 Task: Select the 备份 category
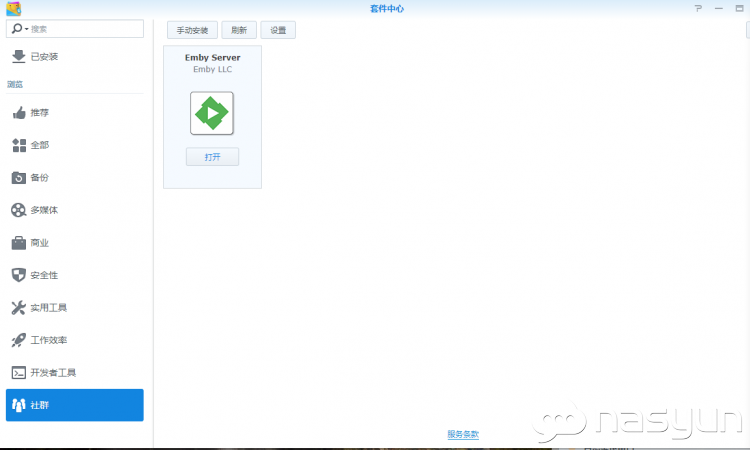(75, 178)
